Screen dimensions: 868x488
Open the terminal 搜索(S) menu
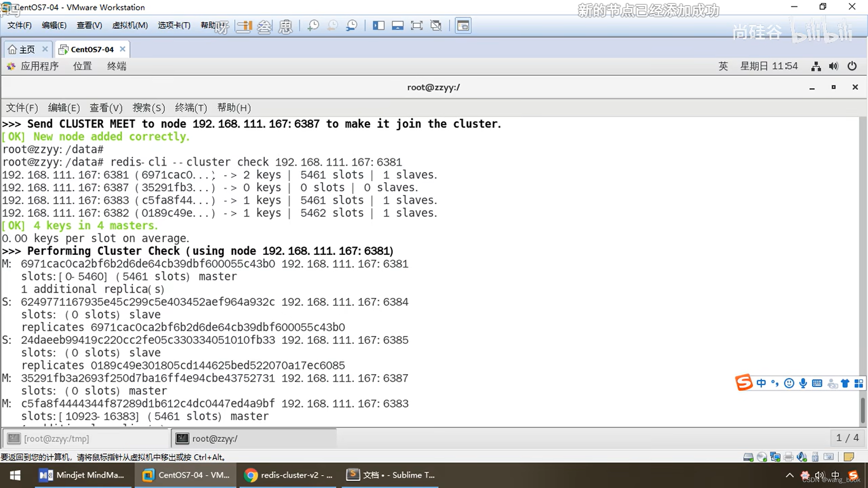pos(148,108)
